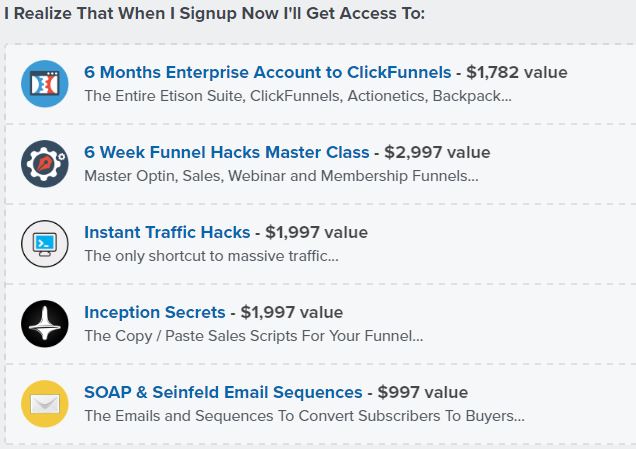636x449 pixels.
Task: Click the $997 value text
Action: [423, 392]
